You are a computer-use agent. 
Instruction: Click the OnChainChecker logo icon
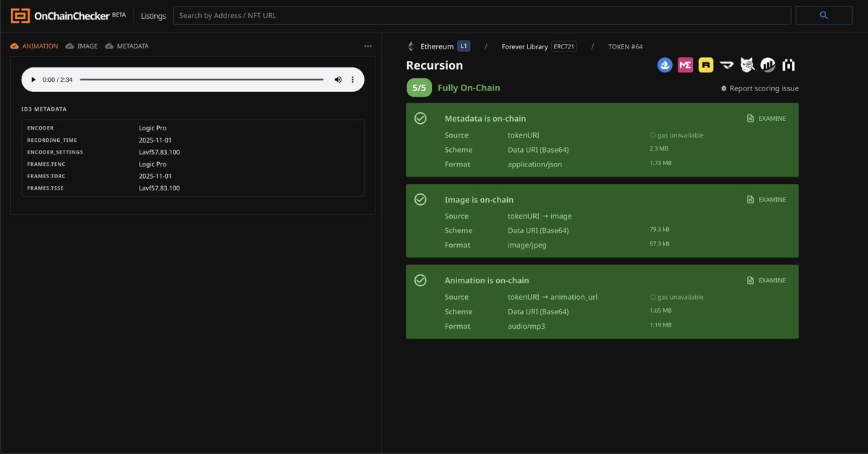click(x=20, y=16)
